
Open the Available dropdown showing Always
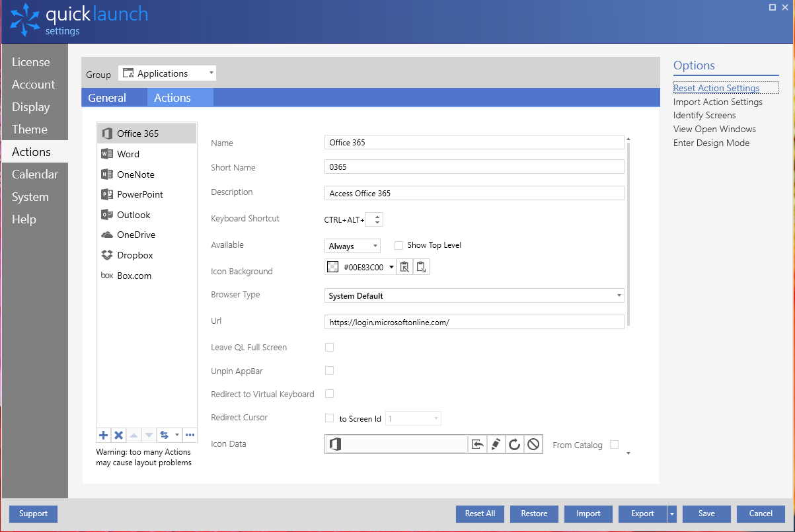pyautogui.click(x=353, y=246)
